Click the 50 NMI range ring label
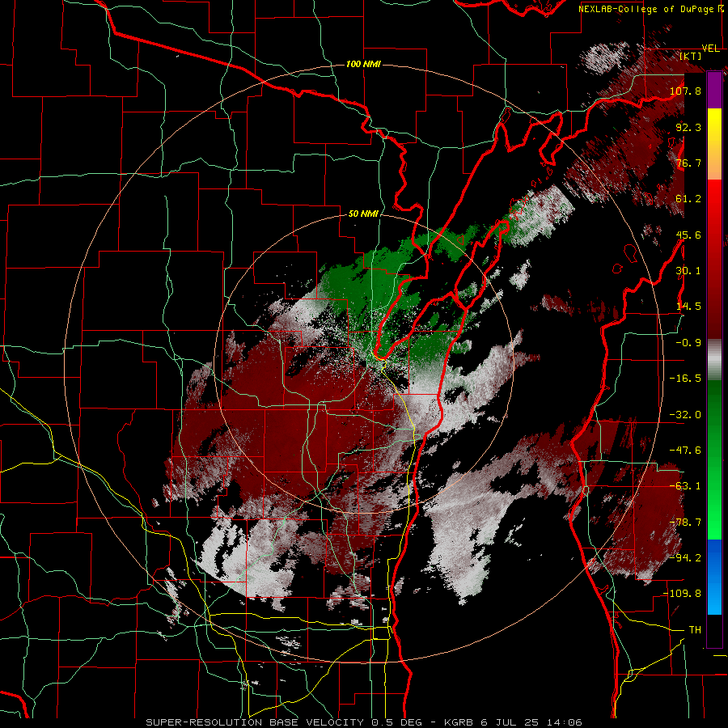The image size is (728, 728). 363,214
